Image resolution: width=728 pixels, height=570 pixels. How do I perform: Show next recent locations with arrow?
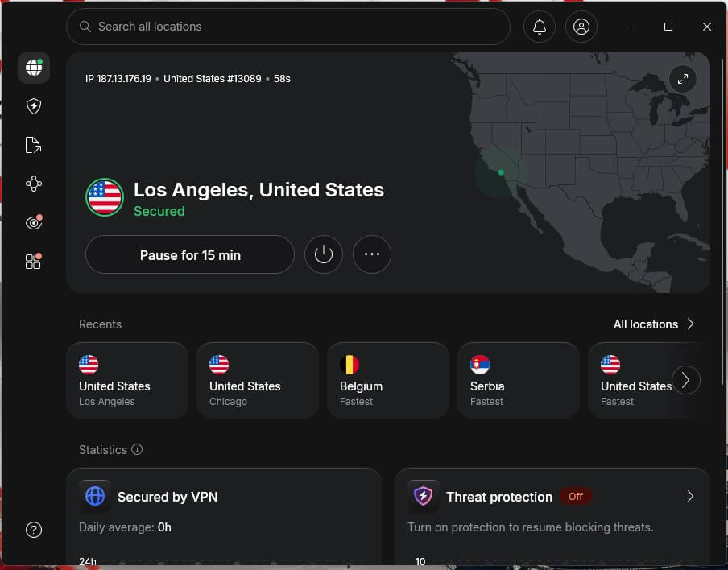[x=686, y=380]
